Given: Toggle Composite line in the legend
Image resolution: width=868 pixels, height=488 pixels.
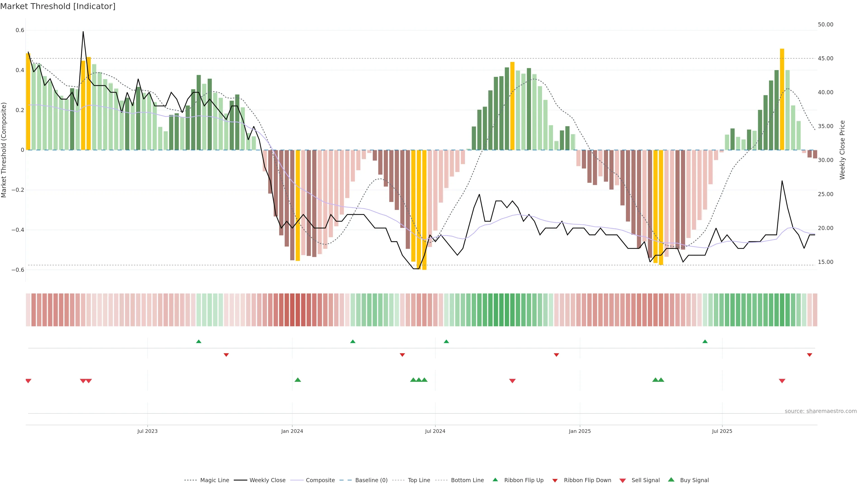Looking at the screenshot, I should [320, 480].
